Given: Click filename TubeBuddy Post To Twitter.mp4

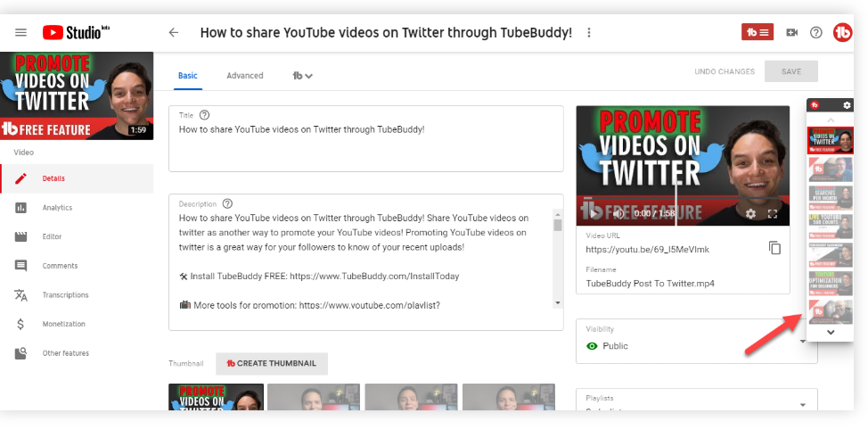Looking at the screenshot, I should coord(650,284).
